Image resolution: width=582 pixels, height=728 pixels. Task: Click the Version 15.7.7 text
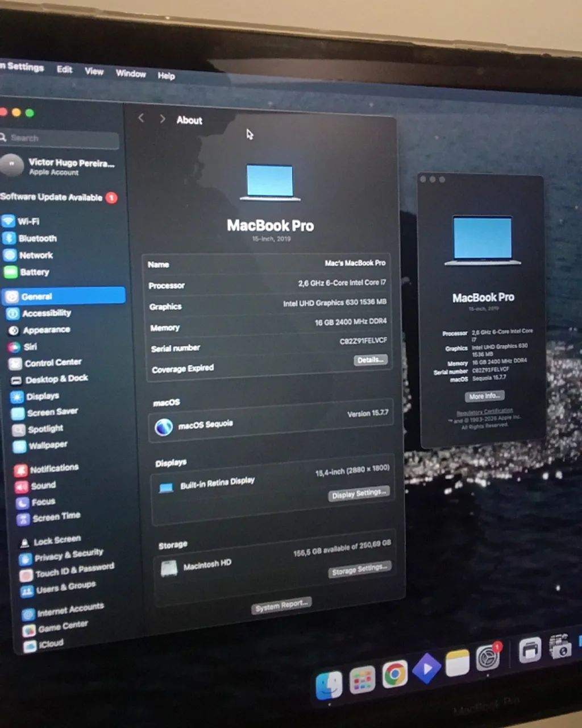368,413
